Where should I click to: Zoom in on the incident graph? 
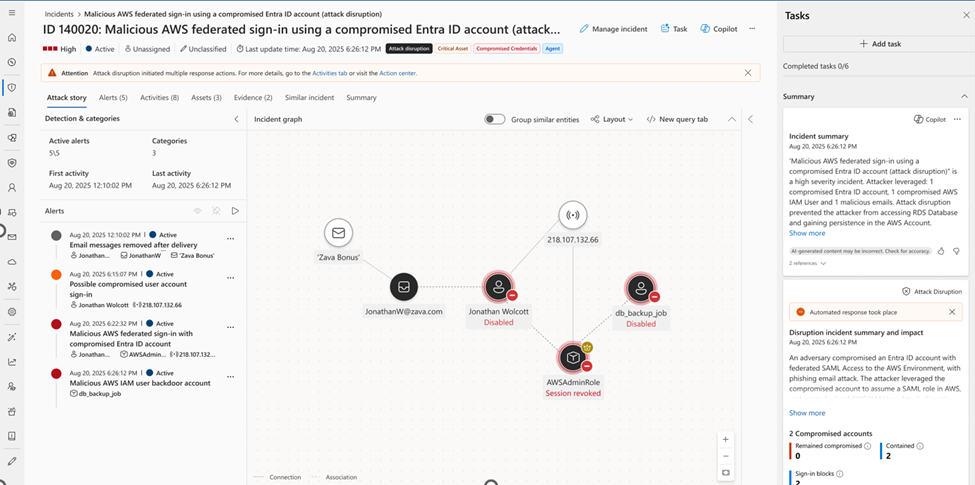(x=725, y=439)
